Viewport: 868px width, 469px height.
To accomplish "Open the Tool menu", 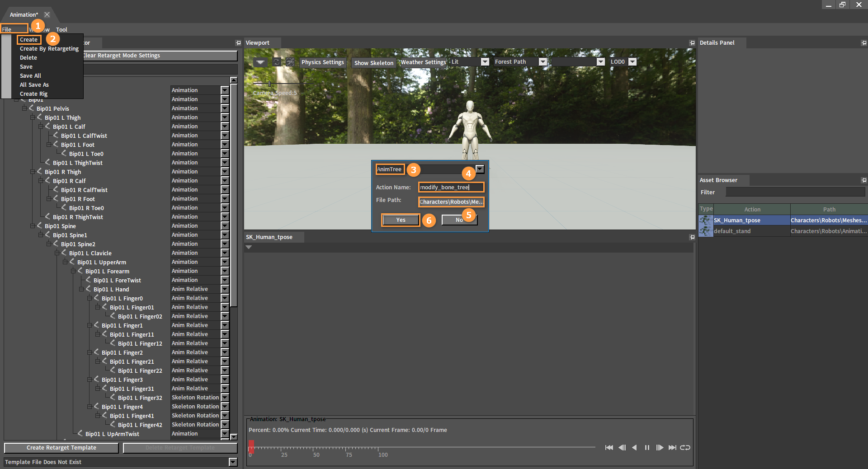I will click(x=61, y=29).
